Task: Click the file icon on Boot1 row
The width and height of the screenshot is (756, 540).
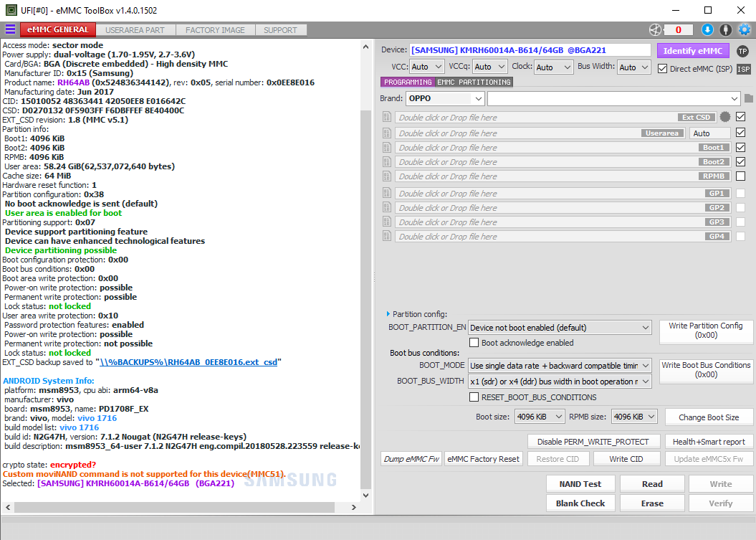Action: tap(387, 148)
